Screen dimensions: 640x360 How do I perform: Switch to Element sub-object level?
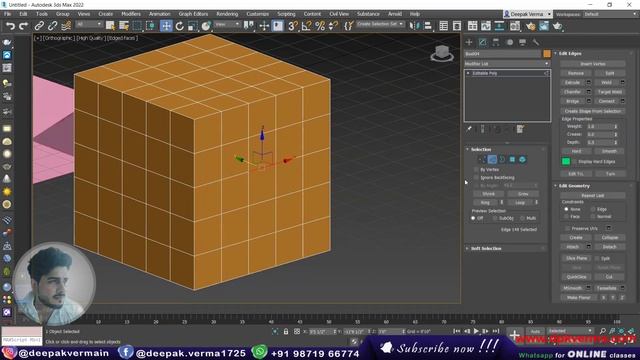[522, 160]
